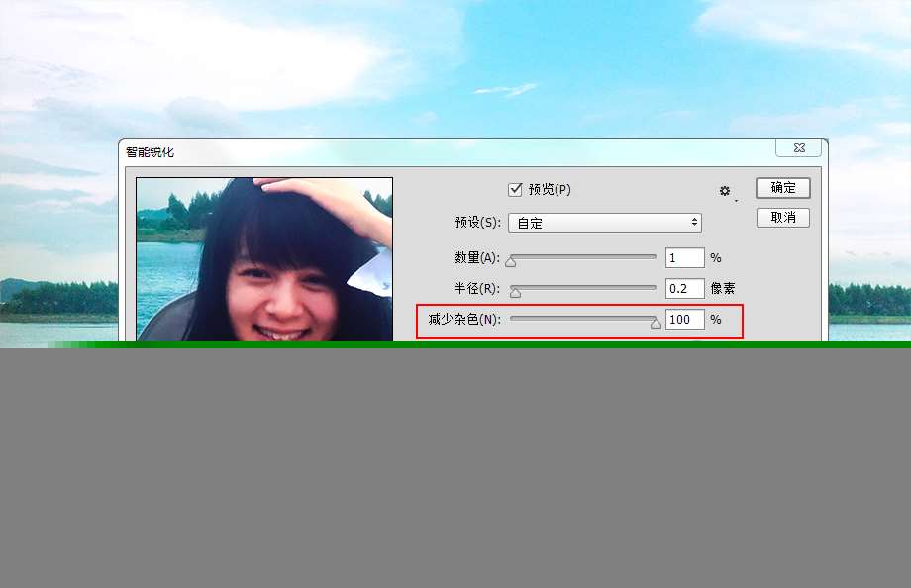The height and width of the screenshot is (588, 911).
Task: Click the 数量 percentage input field
Action: tap(684, 258)
